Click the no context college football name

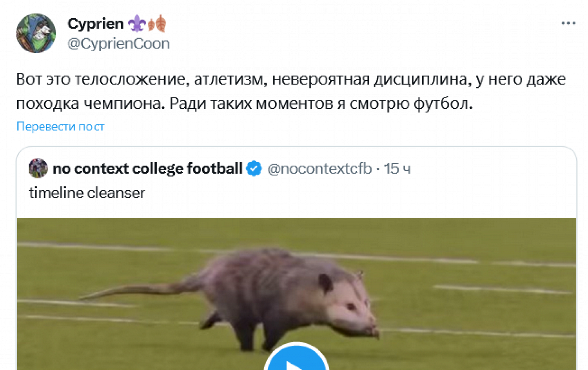click(x=147, y=168)
